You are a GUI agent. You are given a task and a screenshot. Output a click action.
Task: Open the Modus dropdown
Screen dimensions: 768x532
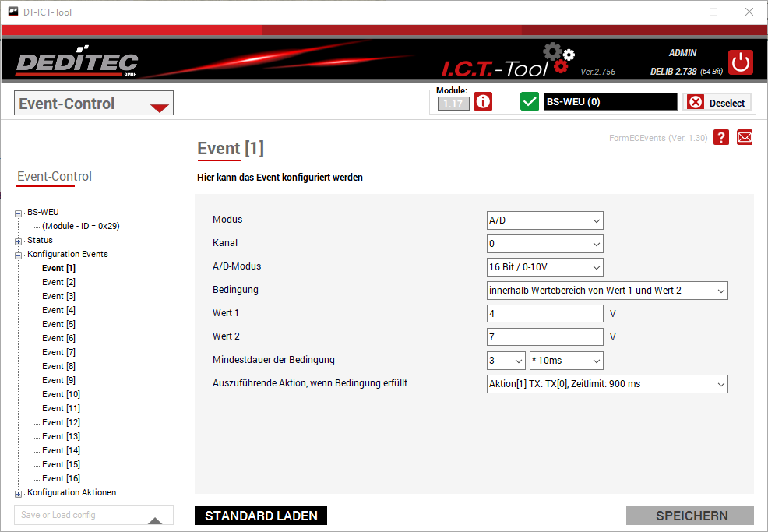click(x=544, y=220)
